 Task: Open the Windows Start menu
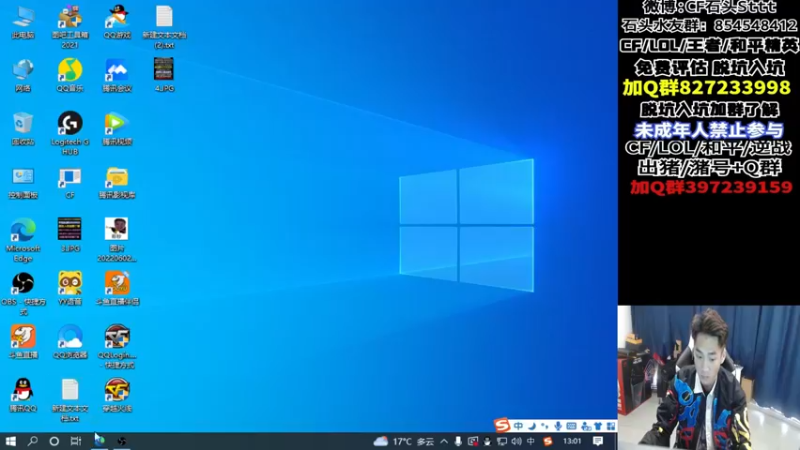click(10, 441)
